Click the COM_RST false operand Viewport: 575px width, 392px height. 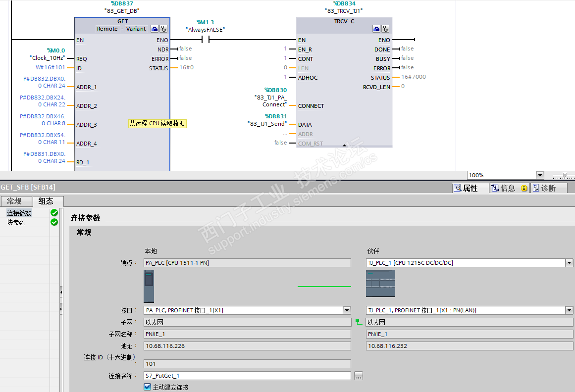(x=280, y=143)
